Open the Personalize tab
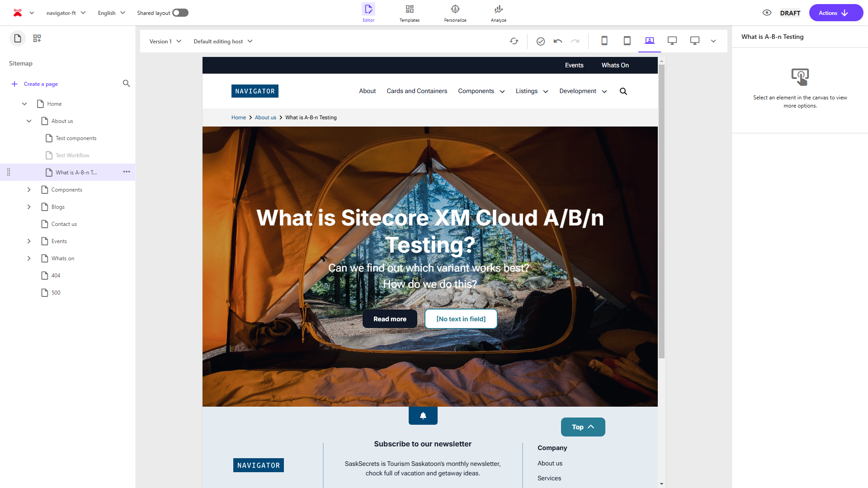The height and width of the screenshot is (488, 868). tap(455, 13)
